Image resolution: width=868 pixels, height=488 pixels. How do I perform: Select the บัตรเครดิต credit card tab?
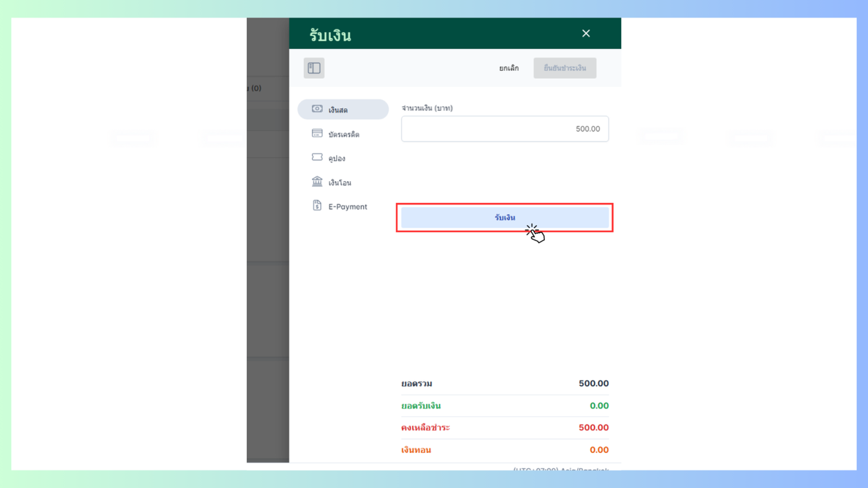click(343, 134)
